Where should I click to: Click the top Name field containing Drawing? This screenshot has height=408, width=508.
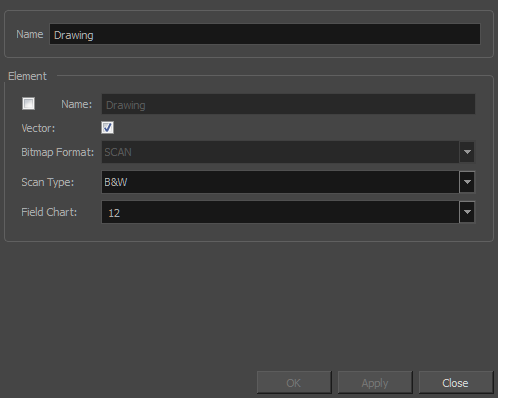(x=265, y=34)
